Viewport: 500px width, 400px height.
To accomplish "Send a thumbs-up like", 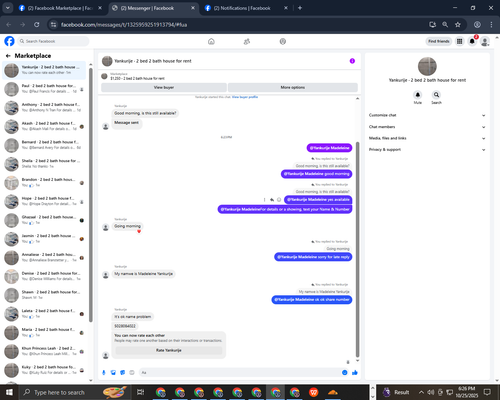I will [355, 372].
